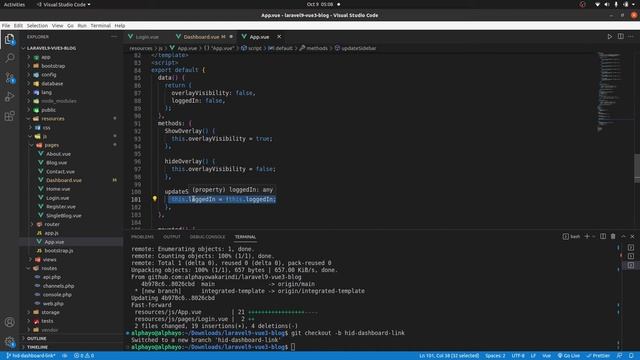The image size is (640, 360).
Task: Open Explorer Views and More Actions ellipsis
Action: (114, 36)
